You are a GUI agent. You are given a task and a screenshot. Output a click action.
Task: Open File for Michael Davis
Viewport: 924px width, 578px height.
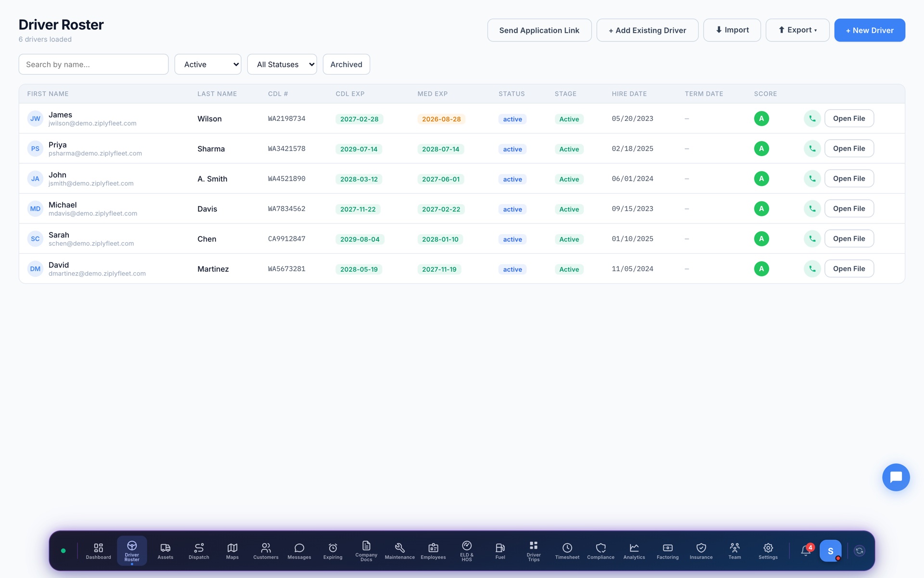coord(849,209)
